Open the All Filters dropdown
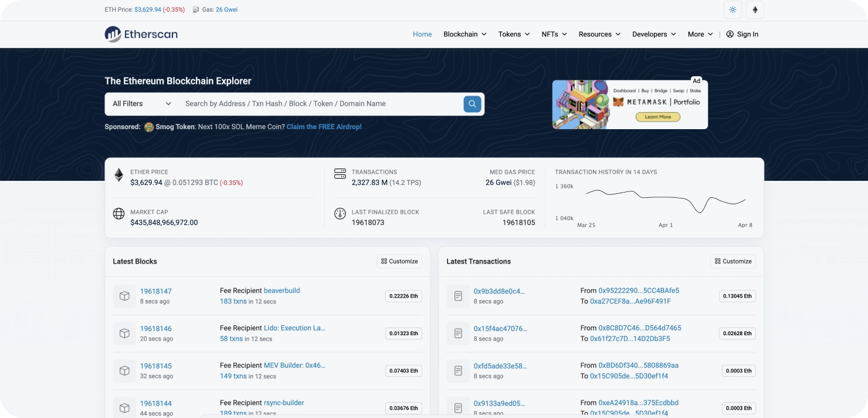 (142, 104)
